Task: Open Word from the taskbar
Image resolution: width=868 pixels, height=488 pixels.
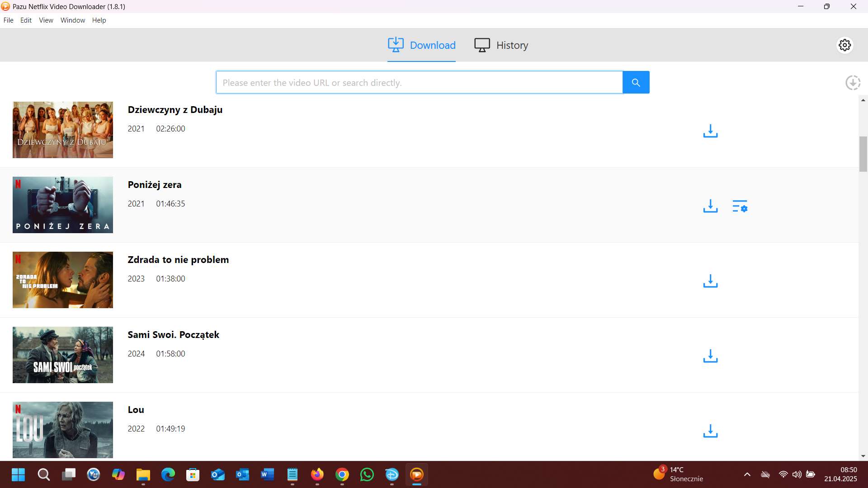Action: pos(268,474)
